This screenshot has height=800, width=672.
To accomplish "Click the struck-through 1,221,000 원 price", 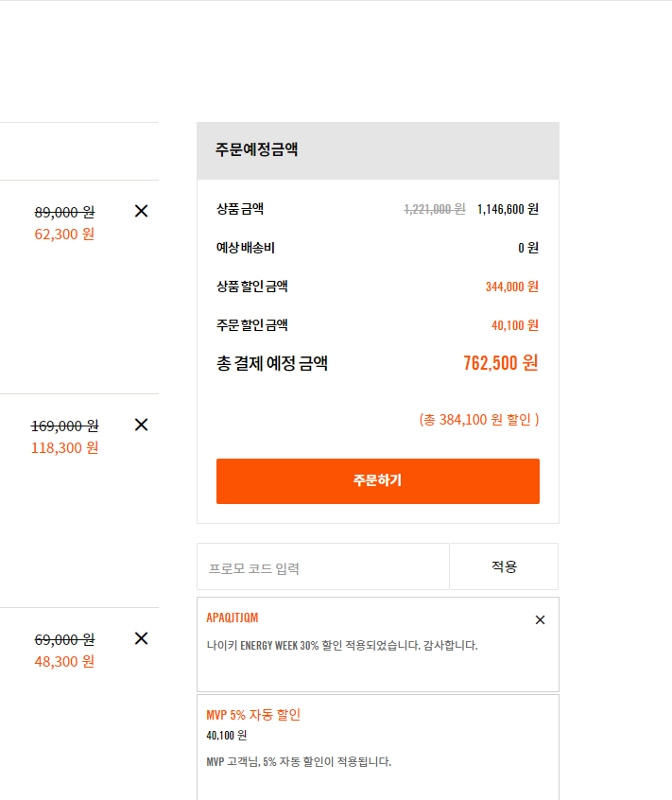I will [x=435, y=209].
